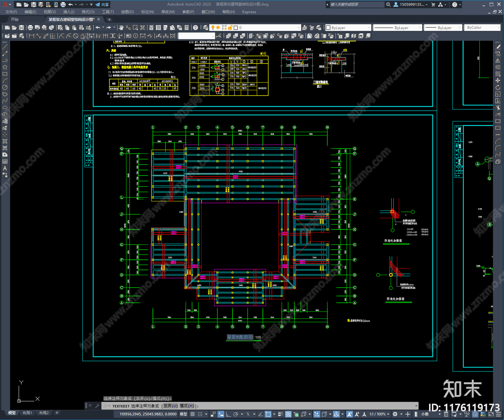Switch to the 布局1 layout tab
This screenshot has width=504, height=420.
27,413
